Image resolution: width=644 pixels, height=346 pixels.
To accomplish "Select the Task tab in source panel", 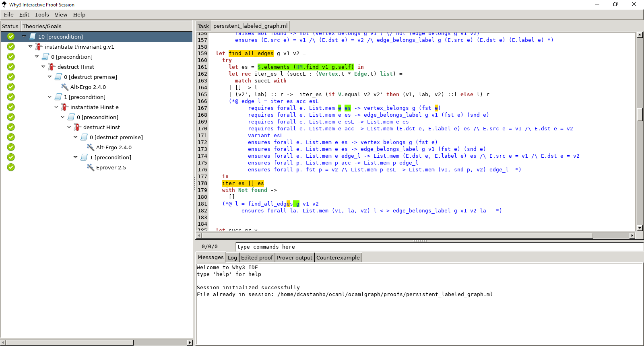I will (203, 26).
